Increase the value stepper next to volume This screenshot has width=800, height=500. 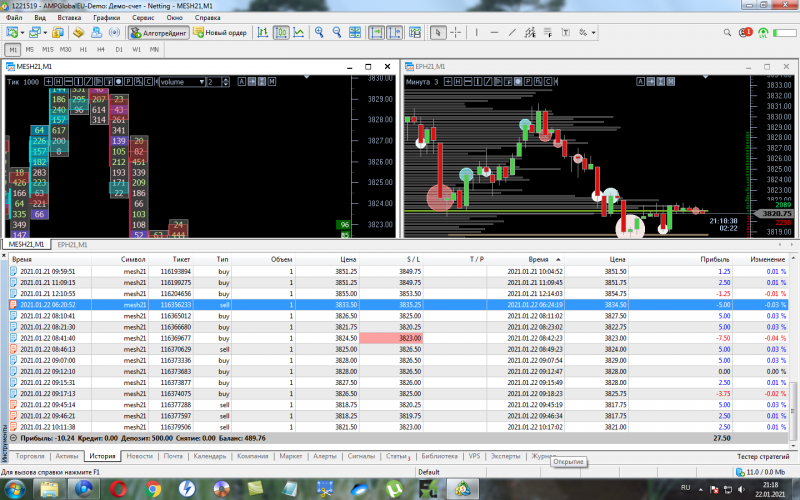[x=226, y=80]
